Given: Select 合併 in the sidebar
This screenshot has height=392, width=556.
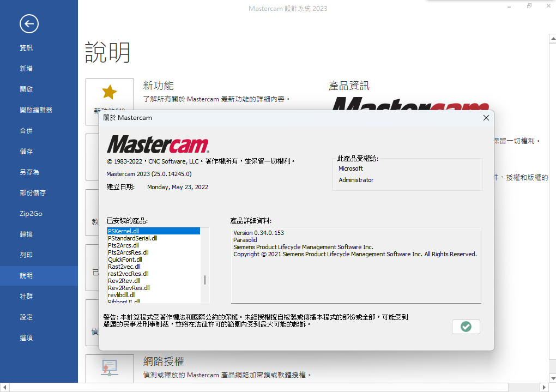Looking at the screenshot, I should pyautogui.click(x=26, y=130).
